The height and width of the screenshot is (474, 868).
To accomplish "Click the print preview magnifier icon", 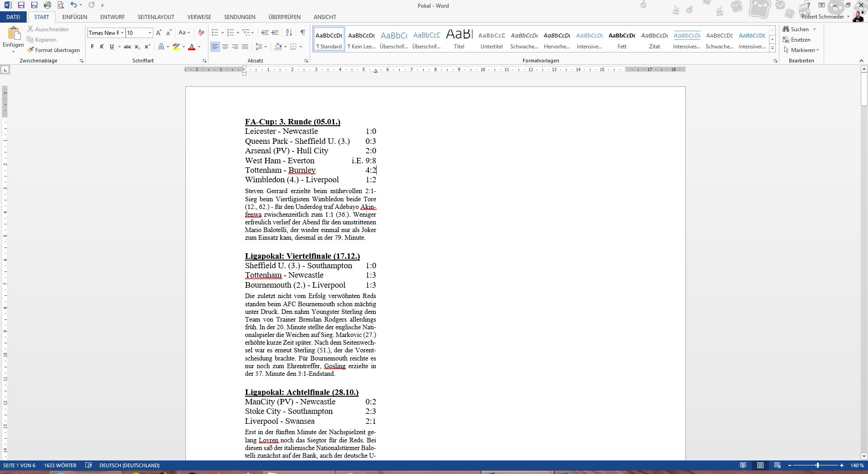I will (x=61, y=5).
